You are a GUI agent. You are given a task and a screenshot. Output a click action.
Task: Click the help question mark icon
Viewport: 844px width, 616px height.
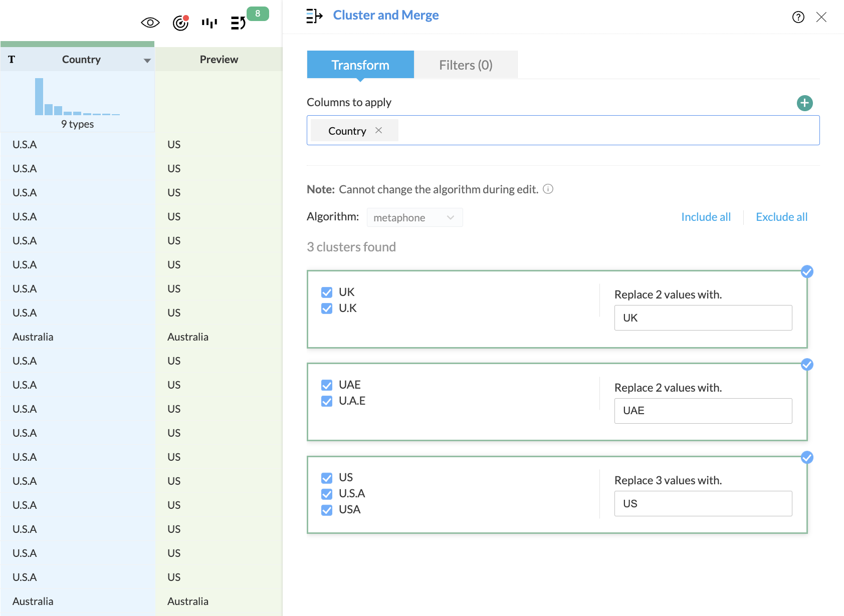(798, 18)
